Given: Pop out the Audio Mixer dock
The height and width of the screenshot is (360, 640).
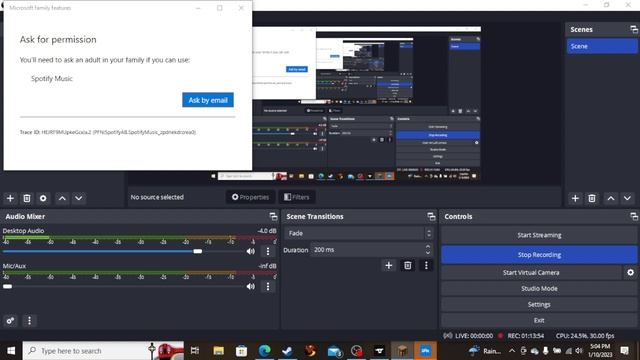Looking at the screenshot, I should point(273,216).
